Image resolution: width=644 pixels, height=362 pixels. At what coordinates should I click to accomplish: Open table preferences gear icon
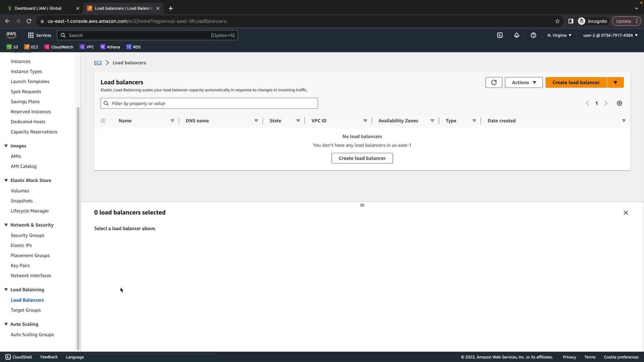[x=619, y=103]
